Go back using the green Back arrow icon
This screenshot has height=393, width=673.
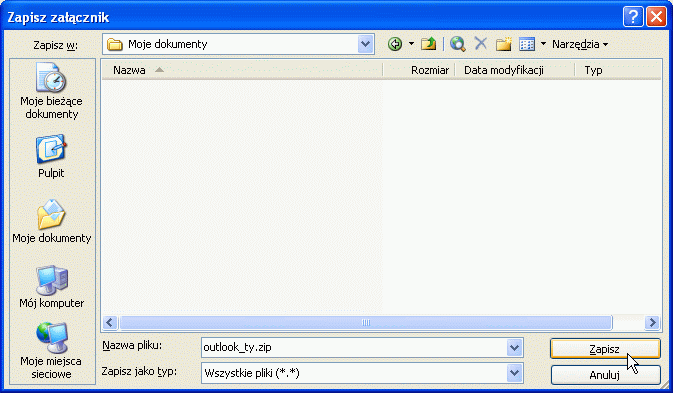tap(395, 44)
